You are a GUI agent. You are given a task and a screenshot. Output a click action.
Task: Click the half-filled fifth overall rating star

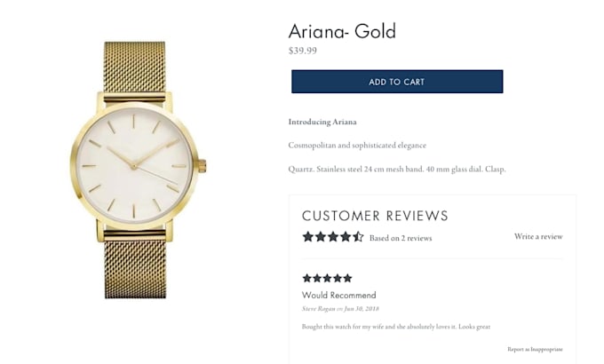click(x=358, y=237)
